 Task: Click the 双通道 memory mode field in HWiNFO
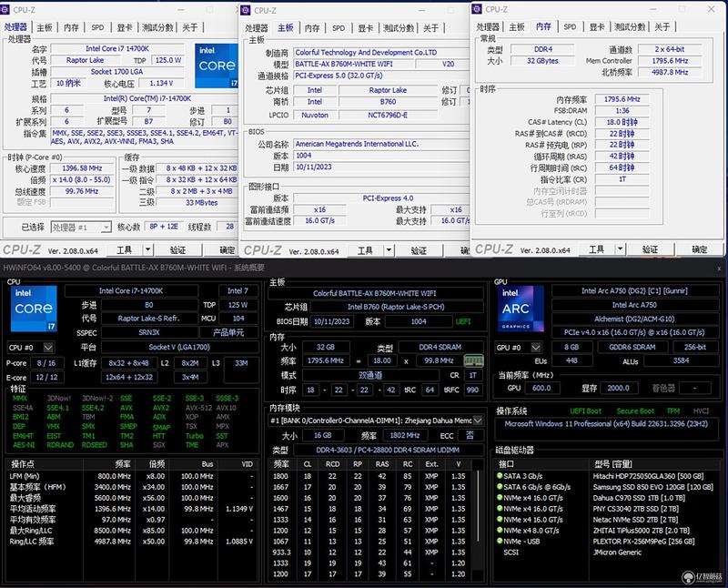click(x=370, y=375)
